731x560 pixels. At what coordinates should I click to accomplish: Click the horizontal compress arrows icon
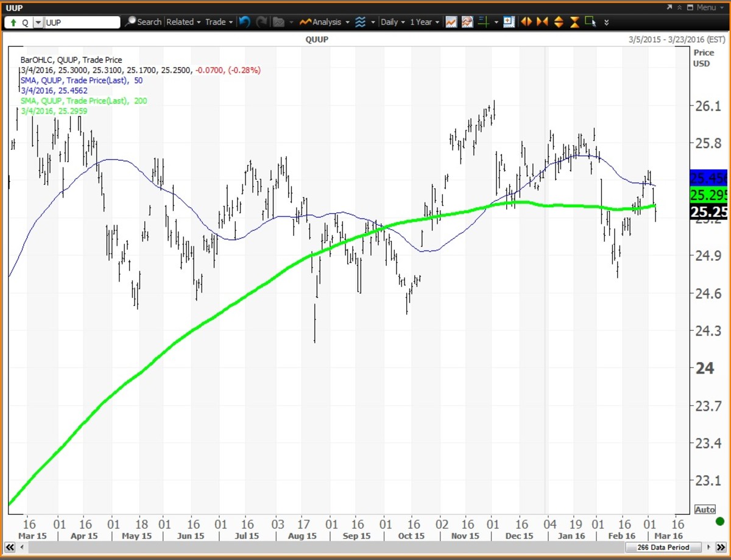click(x=542, y=22)
